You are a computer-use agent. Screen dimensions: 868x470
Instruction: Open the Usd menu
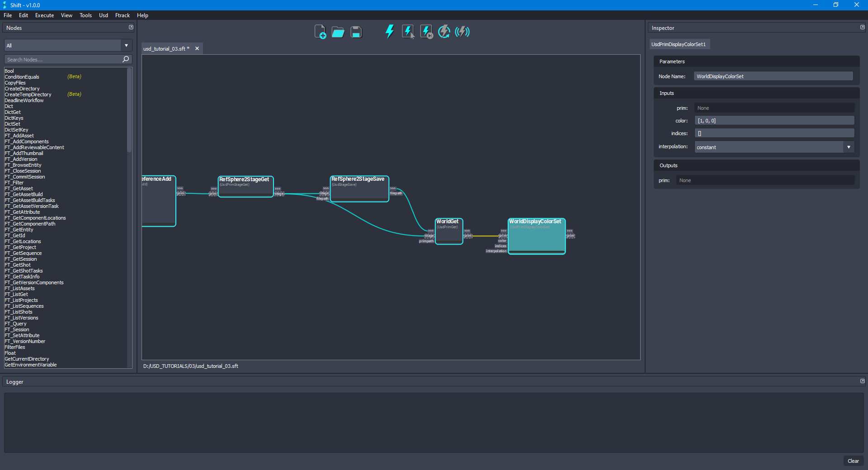pos(103,15)
